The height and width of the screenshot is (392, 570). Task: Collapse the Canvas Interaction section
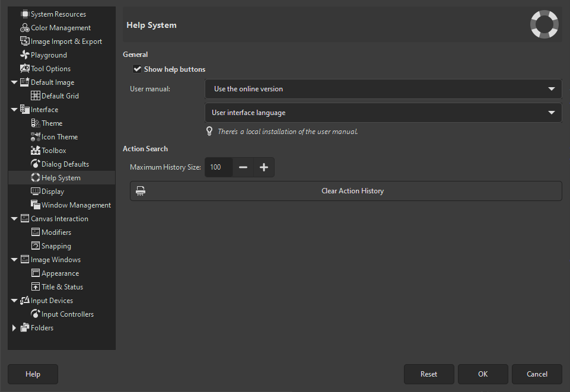(14, 219)
